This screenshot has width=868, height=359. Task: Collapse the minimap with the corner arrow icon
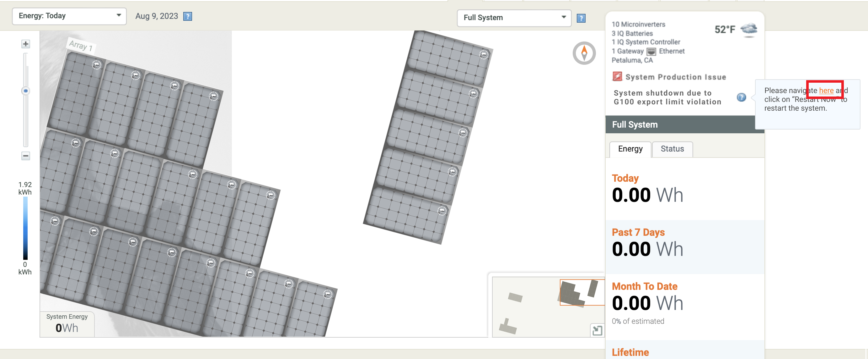tap(597, 330)
